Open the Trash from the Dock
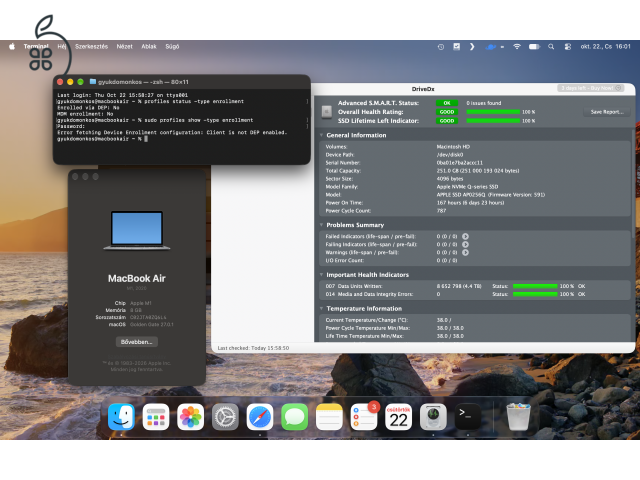640x480 pixels. pos(518,417)
